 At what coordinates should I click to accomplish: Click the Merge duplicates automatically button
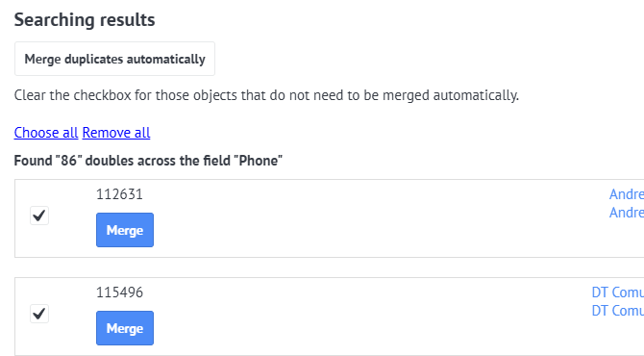[x=114, y=59]
